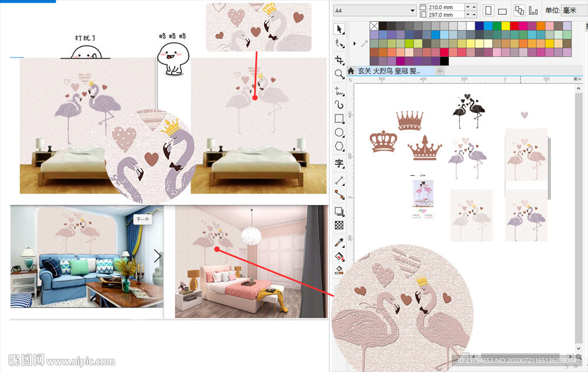Pick the Rectangle tool
Viewport: 588px width, 372px height.
(339, 118)
